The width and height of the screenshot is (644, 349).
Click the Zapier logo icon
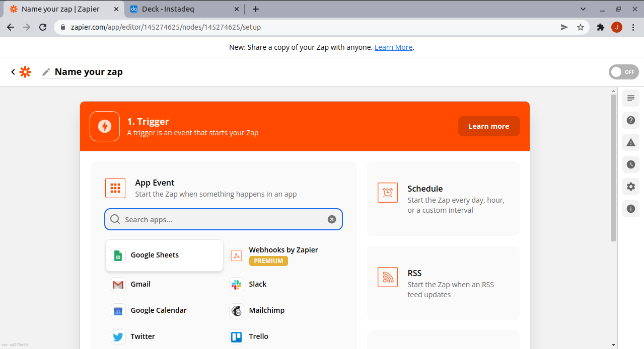pos(25,72)
